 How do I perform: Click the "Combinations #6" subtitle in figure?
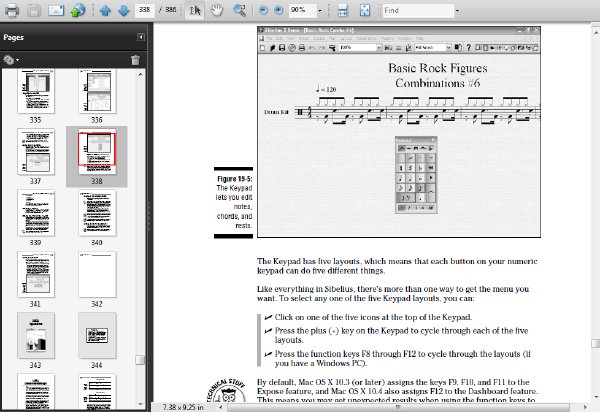click(437, 83)
